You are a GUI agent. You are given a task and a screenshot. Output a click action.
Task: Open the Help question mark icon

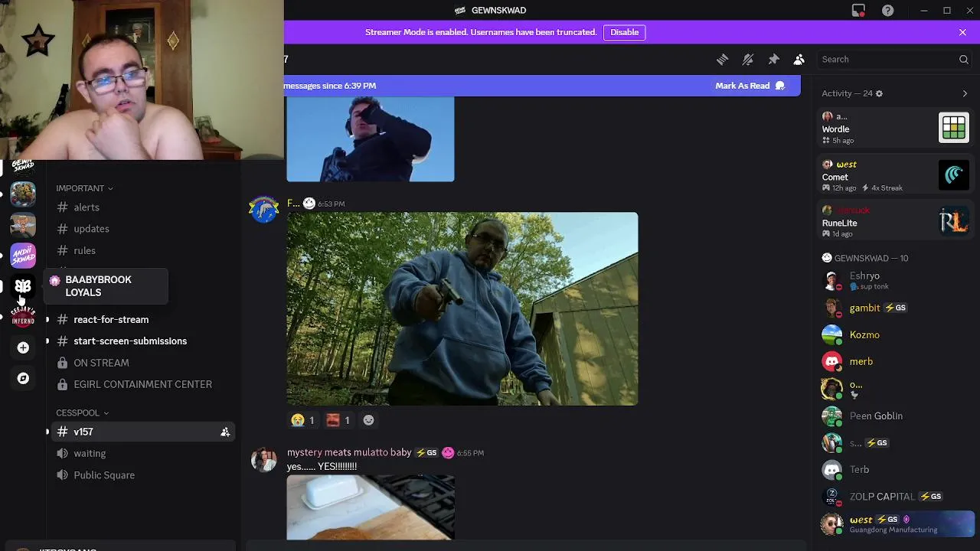coord(887,10)
